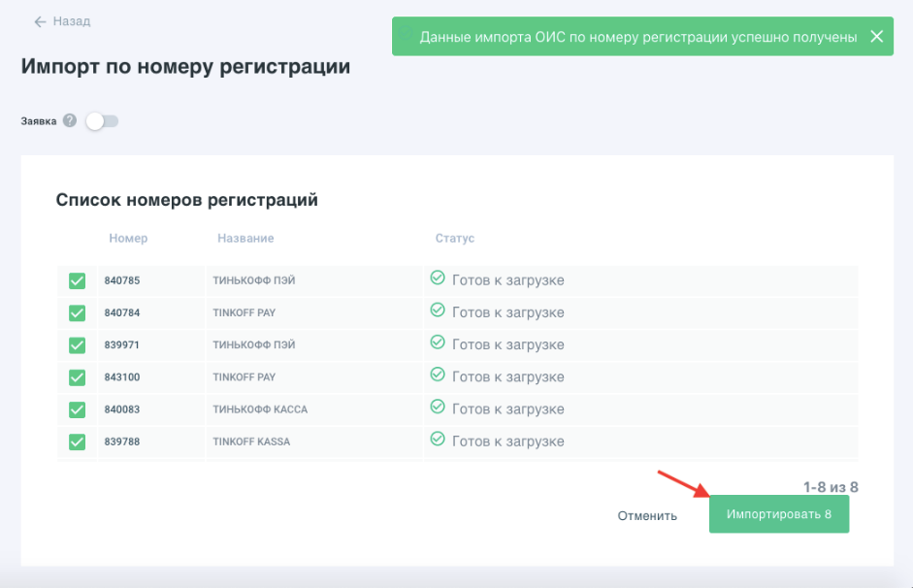Close the green success notification
Screen dimensions: 913x588
pos(876,37)
